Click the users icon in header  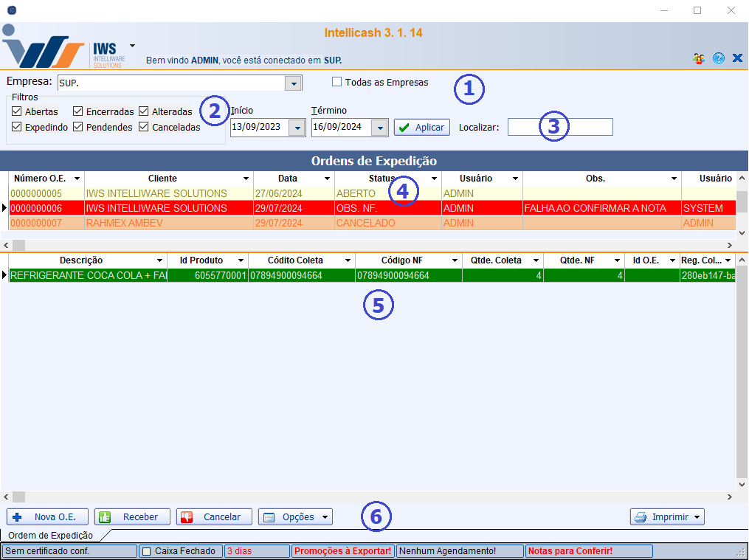(x=698, y=58)
